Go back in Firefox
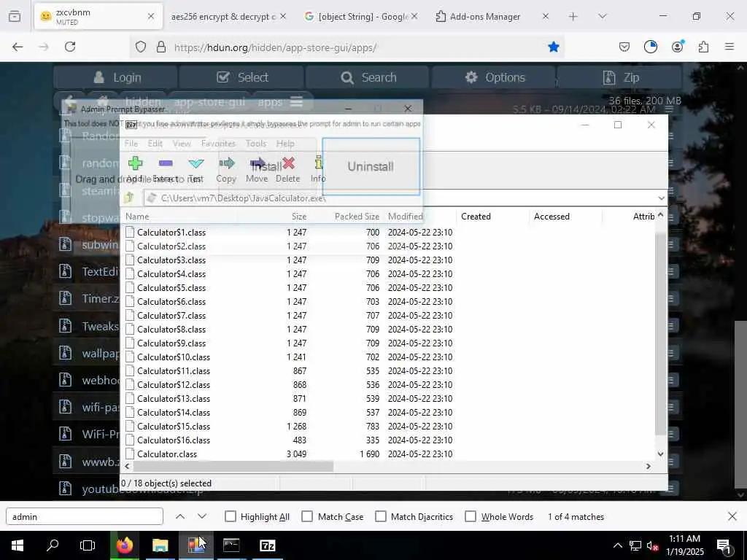747x560 pixels. (x=18, y=47)
